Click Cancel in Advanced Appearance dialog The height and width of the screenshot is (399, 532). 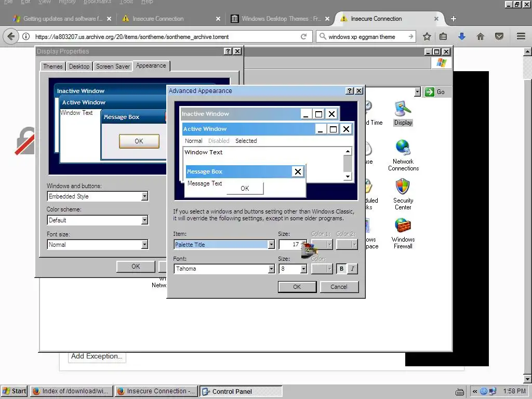[x=339, y=287]
